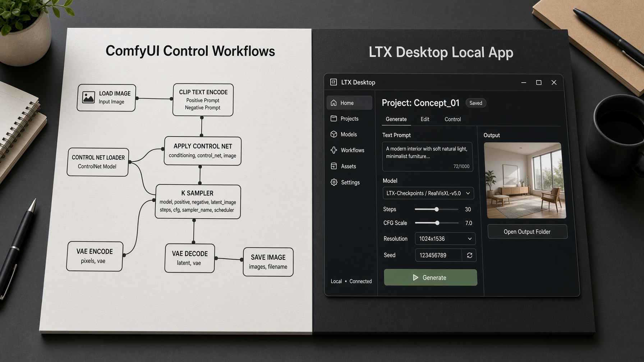Click the Open Output Folder button
Image resolution: width=644 pixels, height=362 pixels.
point(527,232)
